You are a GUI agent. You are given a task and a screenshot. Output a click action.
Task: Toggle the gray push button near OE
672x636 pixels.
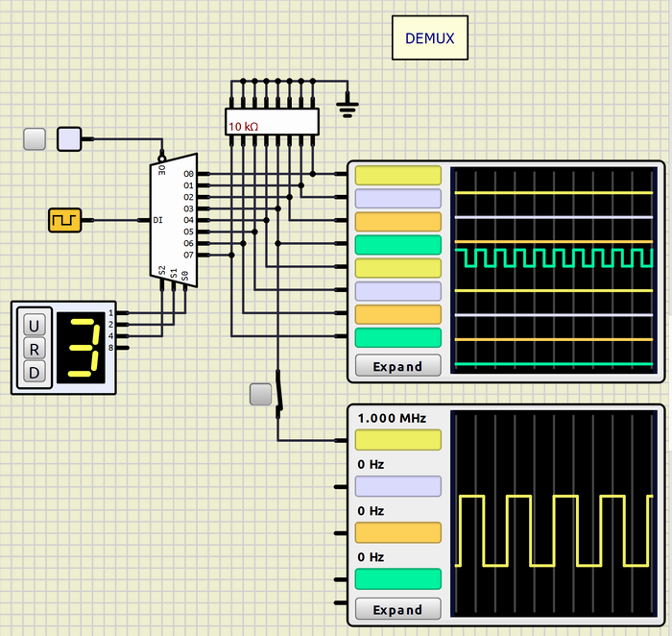pos(35,139)
